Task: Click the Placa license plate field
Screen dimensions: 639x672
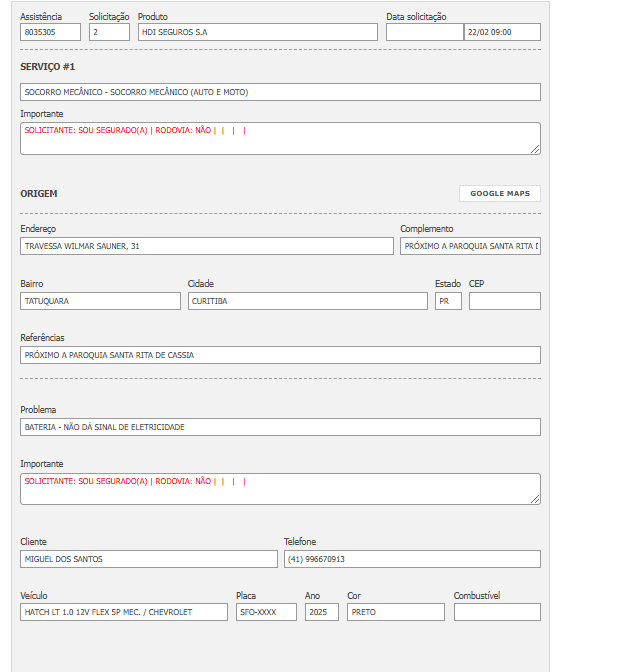Action: (x=266, y=612)
